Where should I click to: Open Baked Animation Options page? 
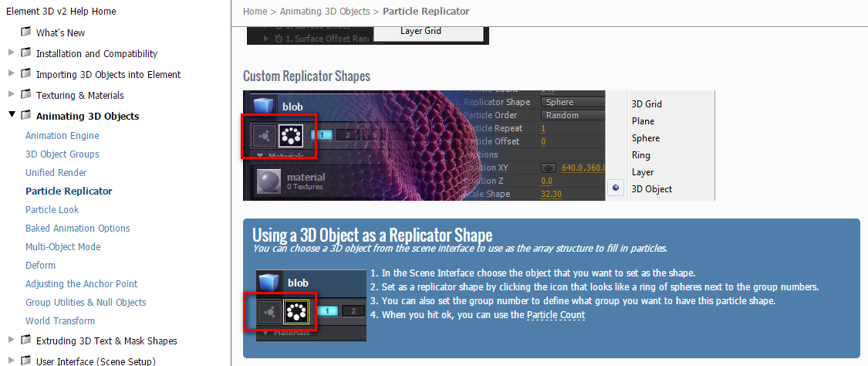point(77,228)
